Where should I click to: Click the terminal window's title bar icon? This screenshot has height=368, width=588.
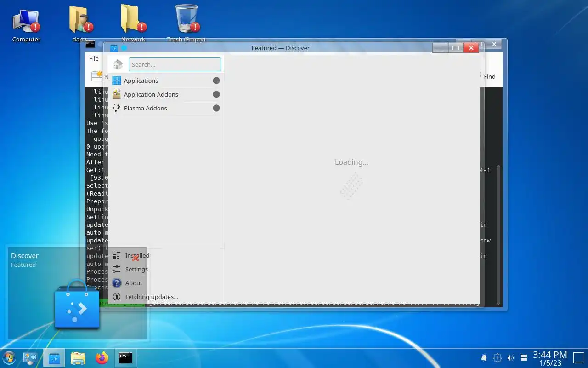point(90,44)
